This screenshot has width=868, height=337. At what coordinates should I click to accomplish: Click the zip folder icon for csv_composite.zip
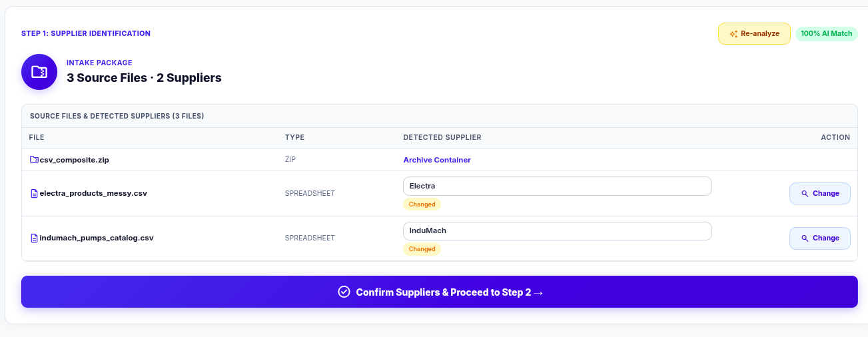34,160
